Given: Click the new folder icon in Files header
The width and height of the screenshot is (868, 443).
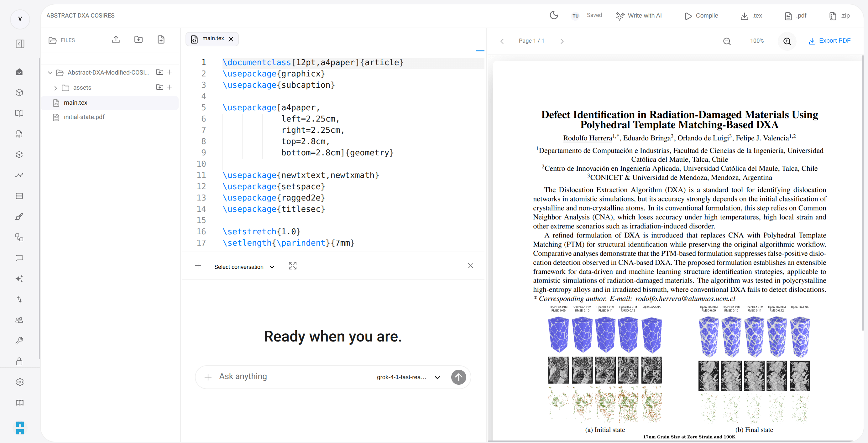Looking at the screenshot, I should (x=138, y=40).
